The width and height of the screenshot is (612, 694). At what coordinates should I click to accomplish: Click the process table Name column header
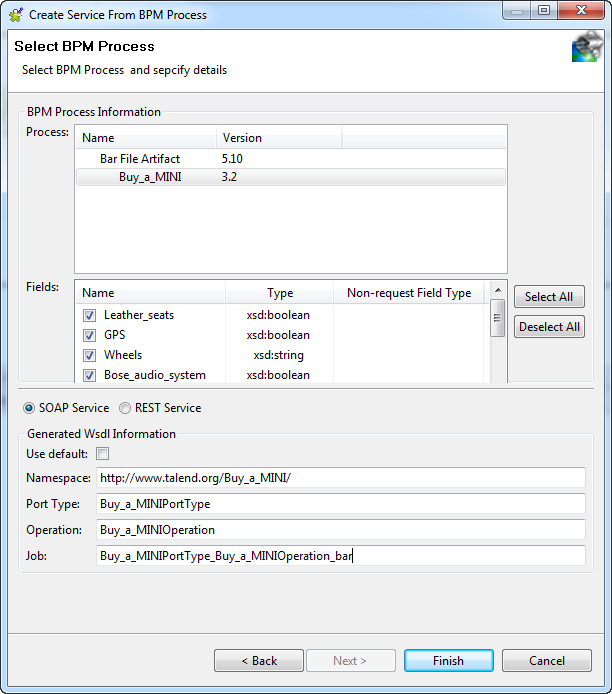tap(146, 138)
